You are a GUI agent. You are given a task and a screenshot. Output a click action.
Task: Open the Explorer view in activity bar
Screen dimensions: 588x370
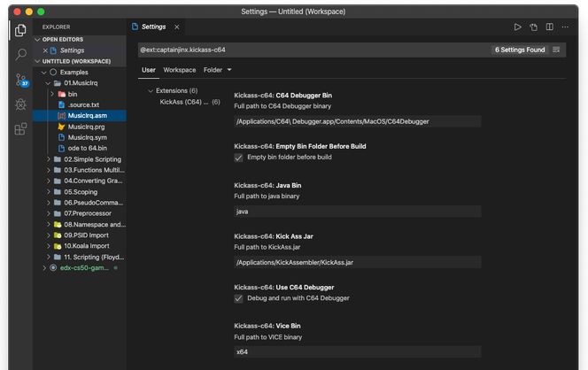point(20,30)
